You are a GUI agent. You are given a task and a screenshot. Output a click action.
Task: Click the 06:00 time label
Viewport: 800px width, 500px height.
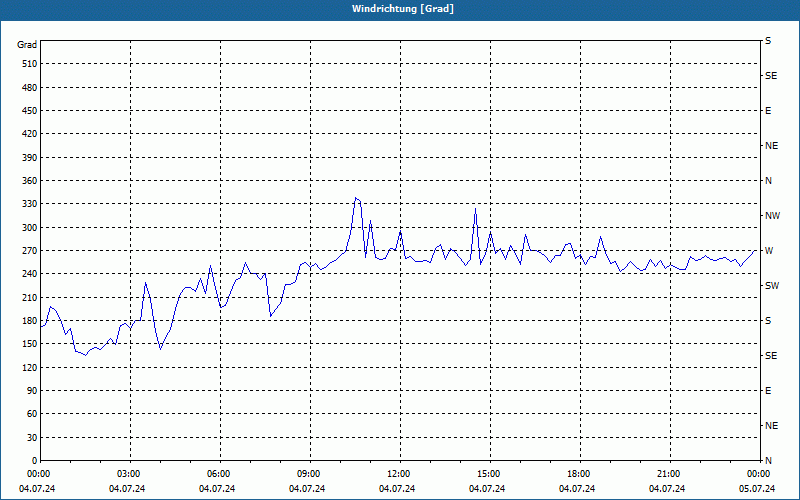(x=220, y=474)
